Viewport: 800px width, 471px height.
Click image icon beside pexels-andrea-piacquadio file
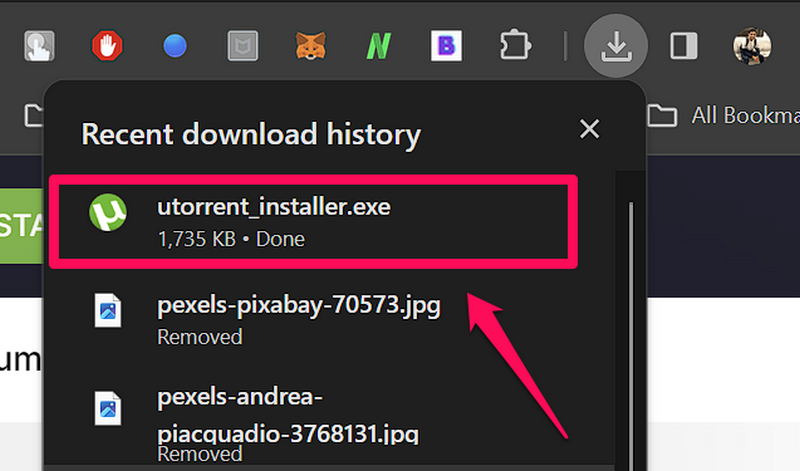tap(108, 408)
